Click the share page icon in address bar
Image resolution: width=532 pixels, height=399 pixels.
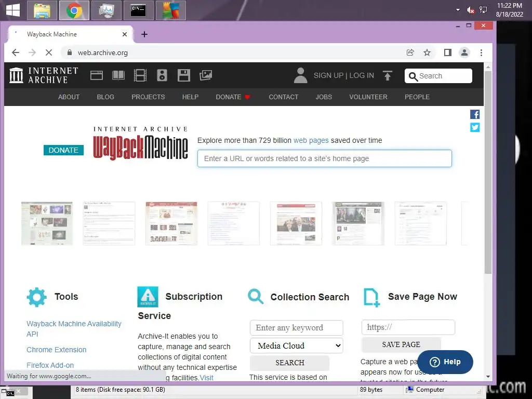click(x=410, y=52)
